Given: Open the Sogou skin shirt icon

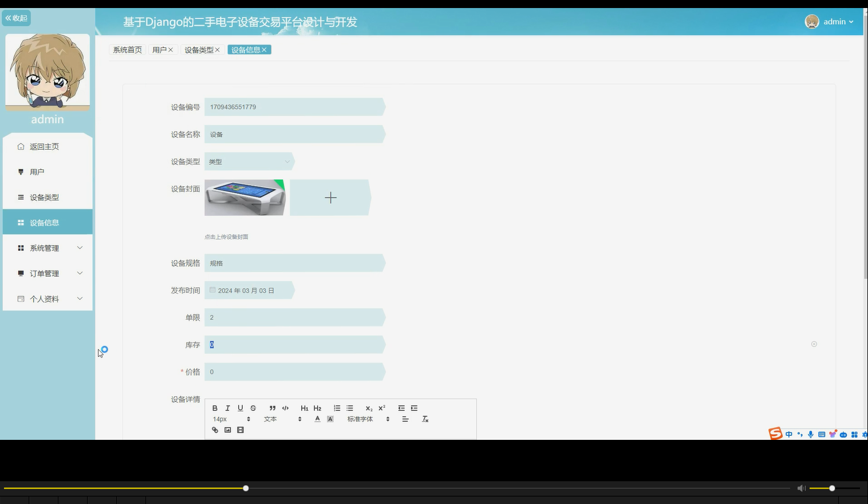Looking at the screenshot, I should point(833,434).
